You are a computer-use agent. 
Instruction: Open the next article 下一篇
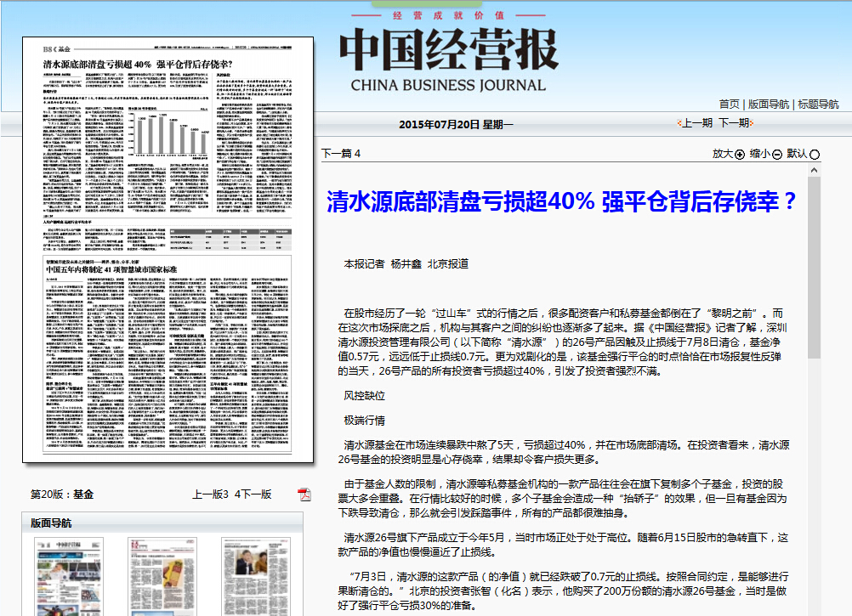pos(341,154)
